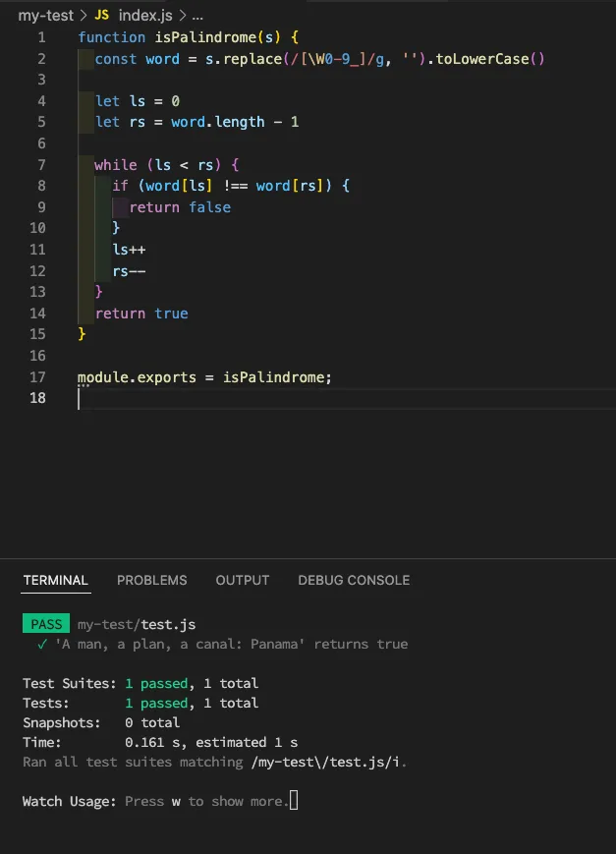Click the 'Time:' 0.161 s line

pyautogui.click(x=160, y=742)
